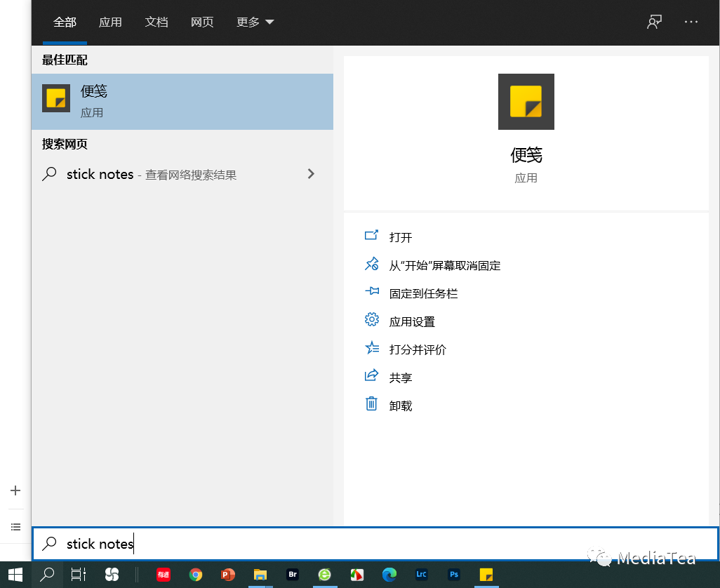Click the open icon beside 打开
The height and width of the screenshot is (588, 720).
(x=371, y=236)
